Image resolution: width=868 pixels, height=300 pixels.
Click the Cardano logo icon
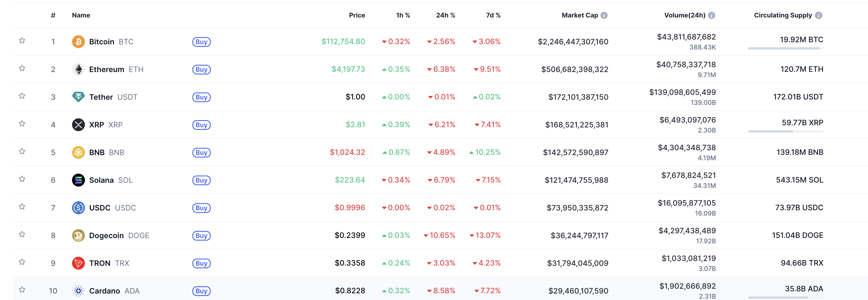(78, 291)
